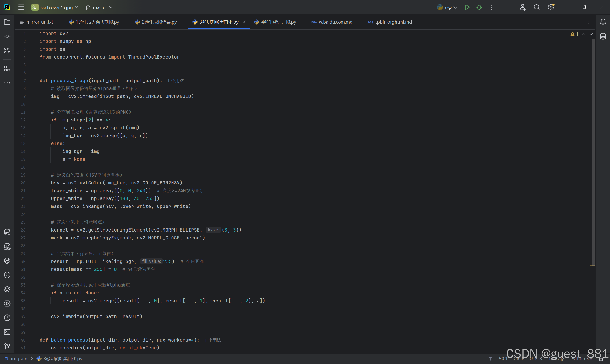Jump to next highlighted warning arrow
The width and height of the screenshot is (610, 364).
click(x=591, y=34)
